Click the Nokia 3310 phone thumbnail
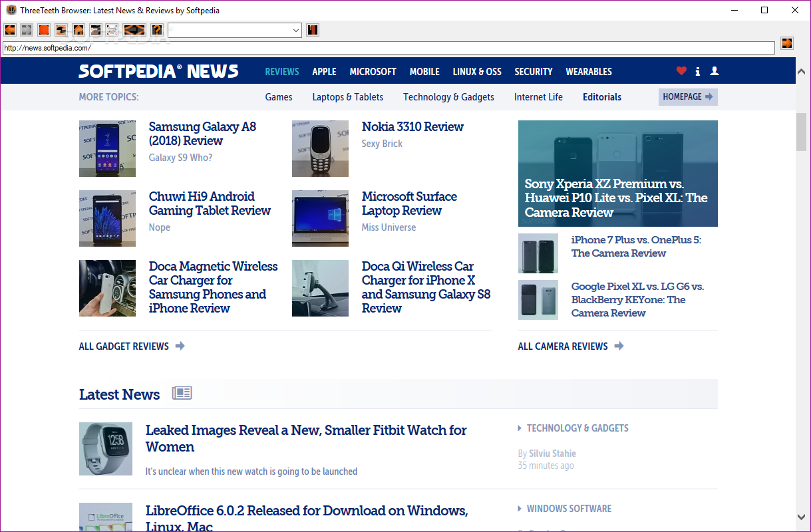Screen dimensions: 811x532 coord(320,148)
